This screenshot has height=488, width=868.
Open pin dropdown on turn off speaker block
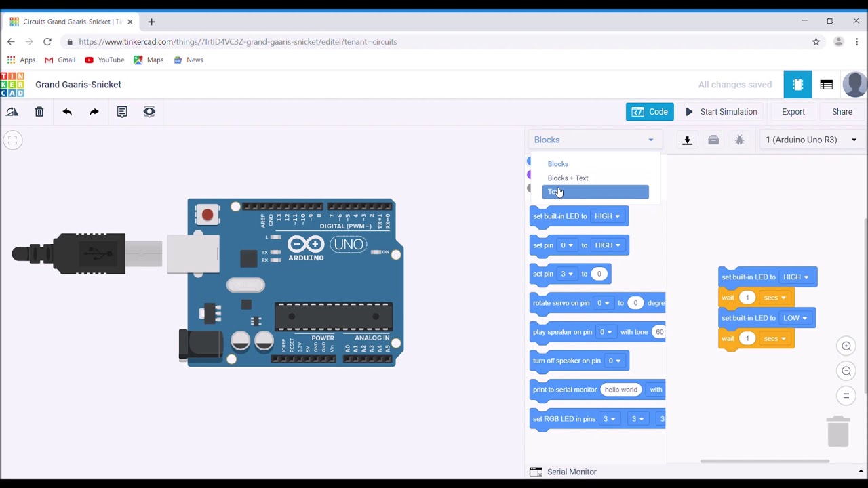[614, 361]
